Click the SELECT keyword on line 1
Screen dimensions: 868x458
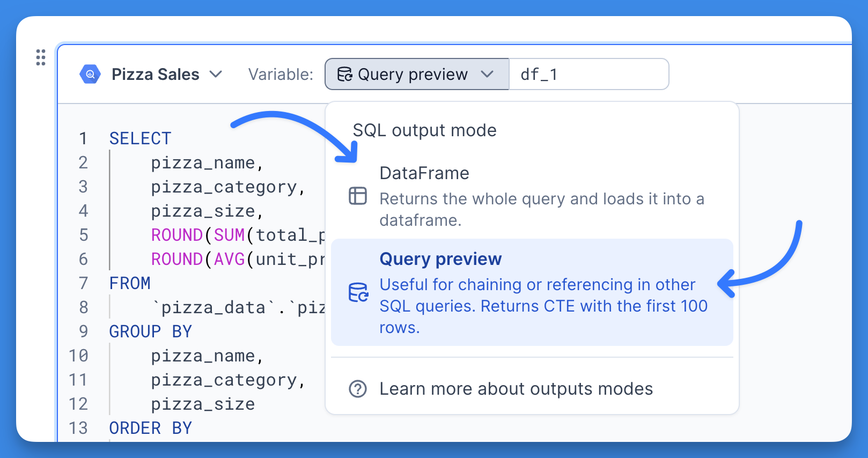(140, 138)
